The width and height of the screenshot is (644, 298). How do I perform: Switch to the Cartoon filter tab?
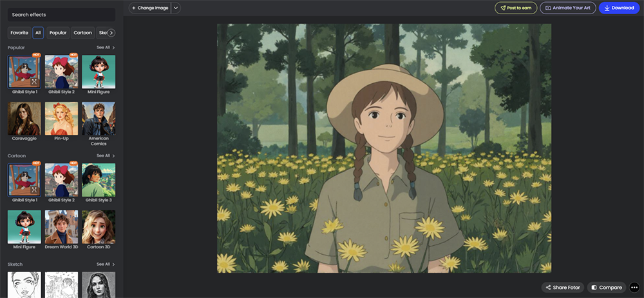point(82,33)
